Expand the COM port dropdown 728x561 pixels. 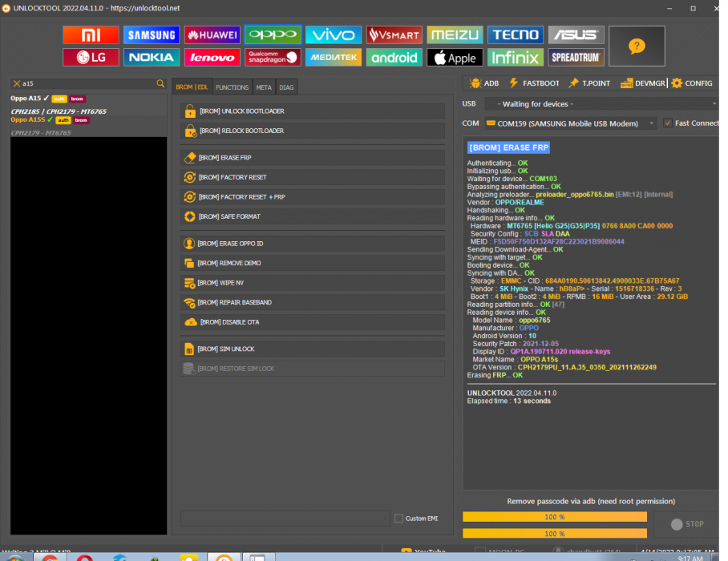click(570, 123)
